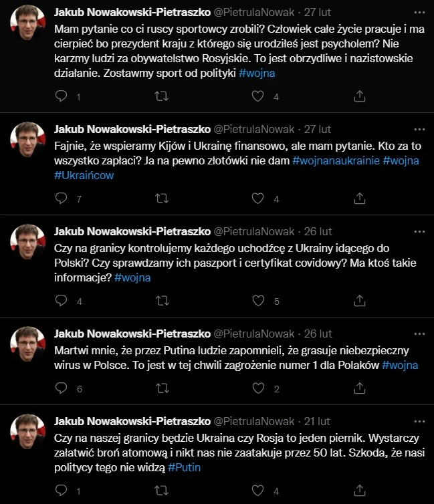This screenshot has height=504, width=434.
Task: Like the tweet about refugee border control
Action: [258, 301]
